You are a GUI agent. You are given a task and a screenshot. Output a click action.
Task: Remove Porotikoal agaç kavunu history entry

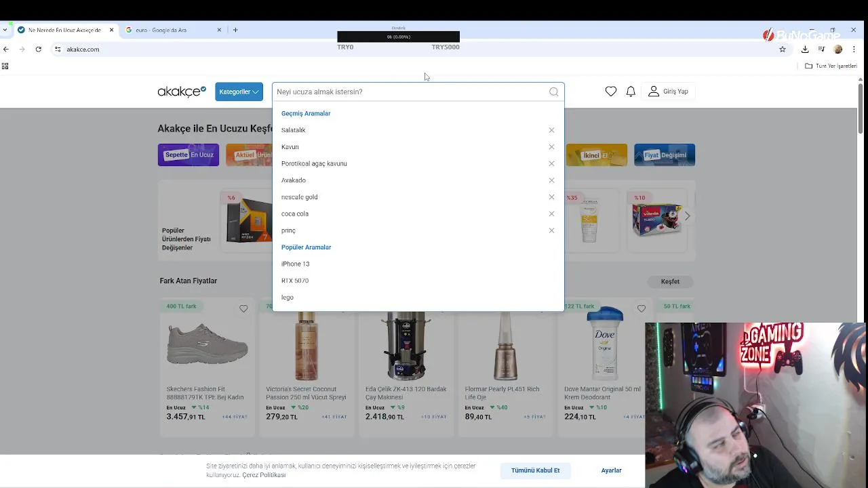pyautogui.click(x=551, y=163)
